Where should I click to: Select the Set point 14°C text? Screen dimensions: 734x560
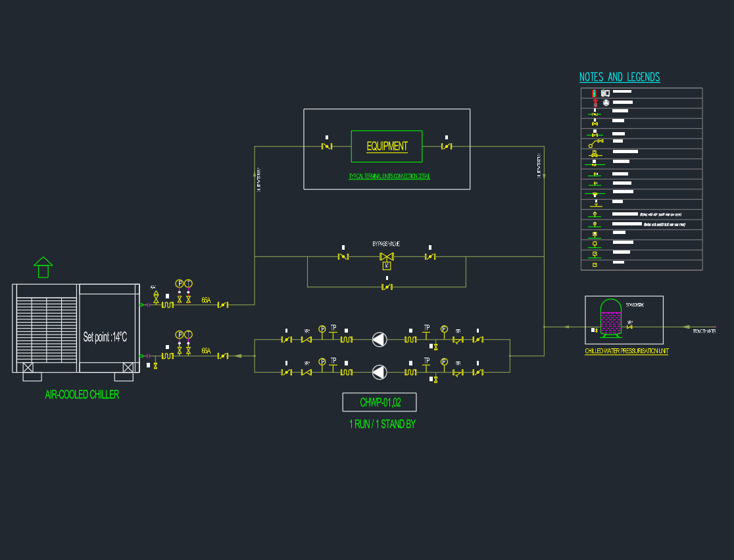coord(105,337)
